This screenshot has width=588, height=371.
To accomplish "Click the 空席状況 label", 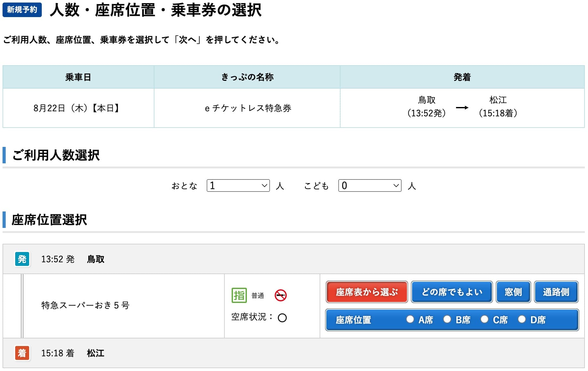I will tap(252, 317).
